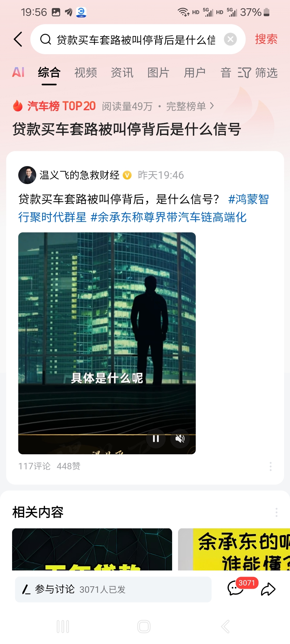Open the 相关内容 section options menu
290x644 pixels.
(x=276, y=512)
